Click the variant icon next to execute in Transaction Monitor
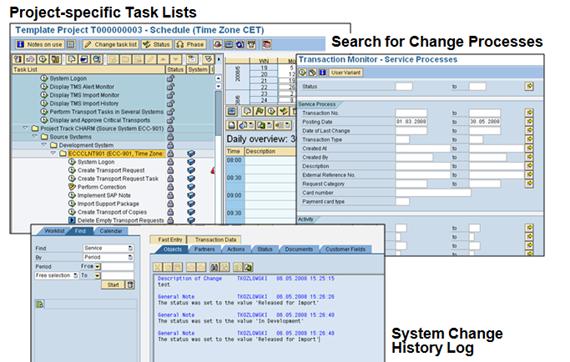The height and width of the screenshot is (362, 570). click(312, 72)
